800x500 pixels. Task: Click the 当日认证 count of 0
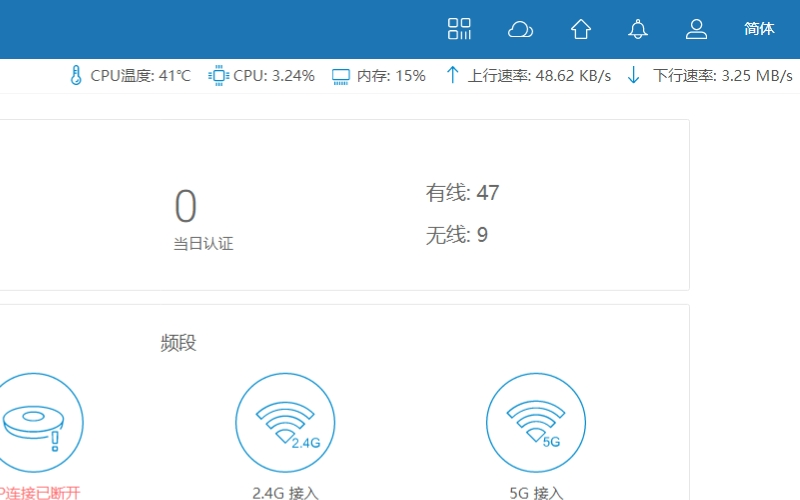(186, 207)
